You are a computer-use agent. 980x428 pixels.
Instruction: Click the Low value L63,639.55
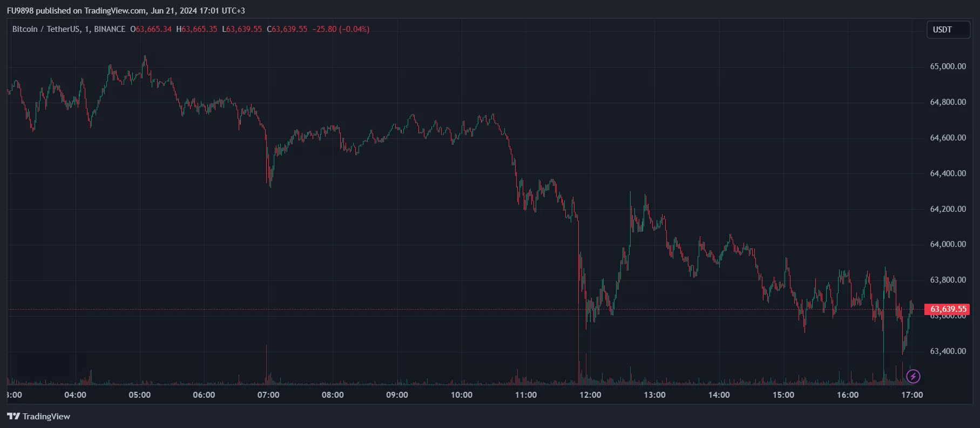point(242,29)
